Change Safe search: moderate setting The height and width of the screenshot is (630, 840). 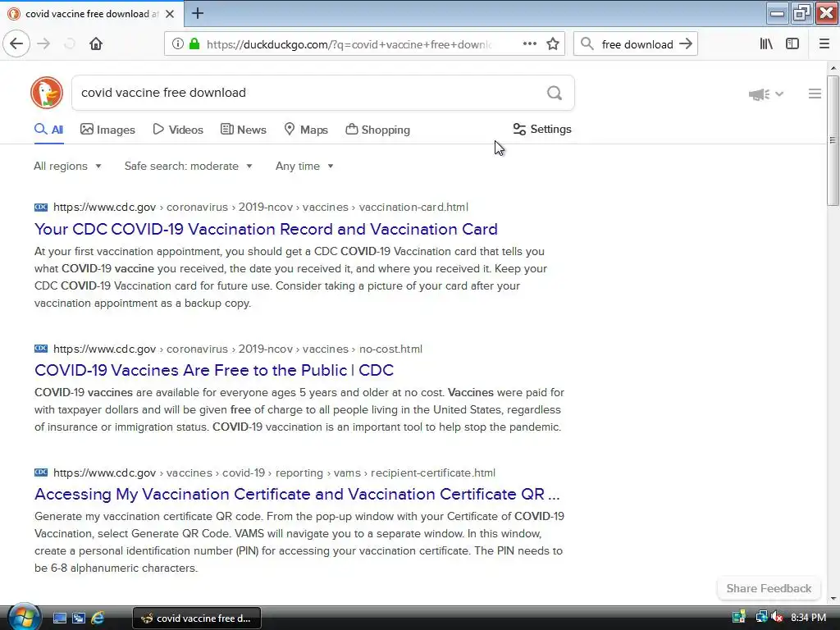(189, 166)
